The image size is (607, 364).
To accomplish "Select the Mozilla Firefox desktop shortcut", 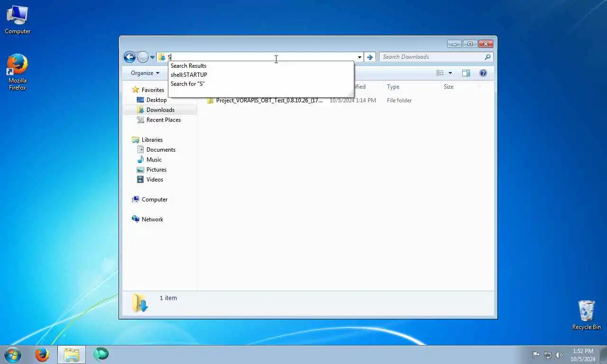I will click(18, 72).
